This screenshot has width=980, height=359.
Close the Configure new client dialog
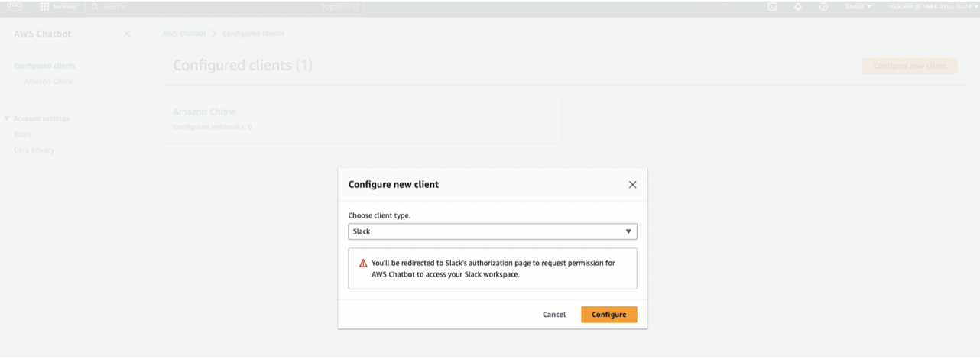(x=632, y=185)
